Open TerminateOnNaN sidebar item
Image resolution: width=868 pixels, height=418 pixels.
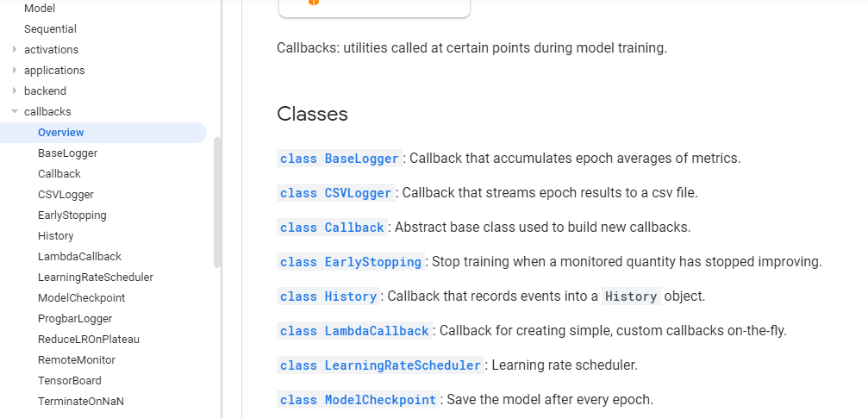[x=81, y=401]
